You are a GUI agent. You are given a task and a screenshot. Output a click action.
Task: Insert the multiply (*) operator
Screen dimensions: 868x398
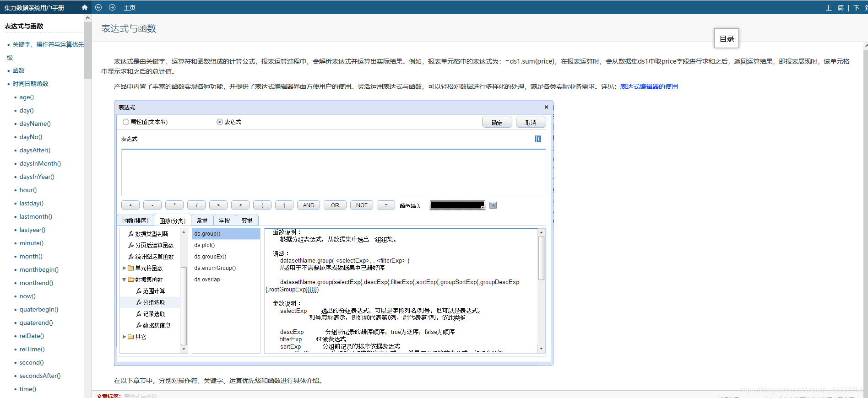coord(174,205)
